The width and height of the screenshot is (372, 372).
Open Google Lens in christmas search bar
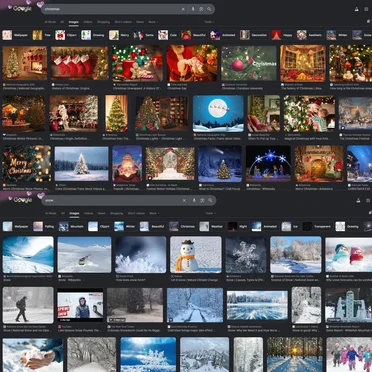(x=201, y=9)
